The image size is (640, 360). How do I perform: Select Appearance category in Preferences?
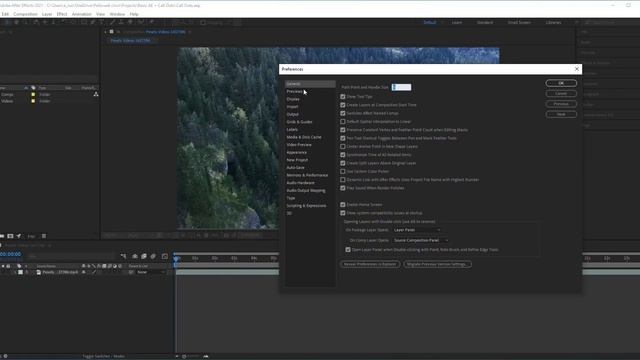click(296, 152)
